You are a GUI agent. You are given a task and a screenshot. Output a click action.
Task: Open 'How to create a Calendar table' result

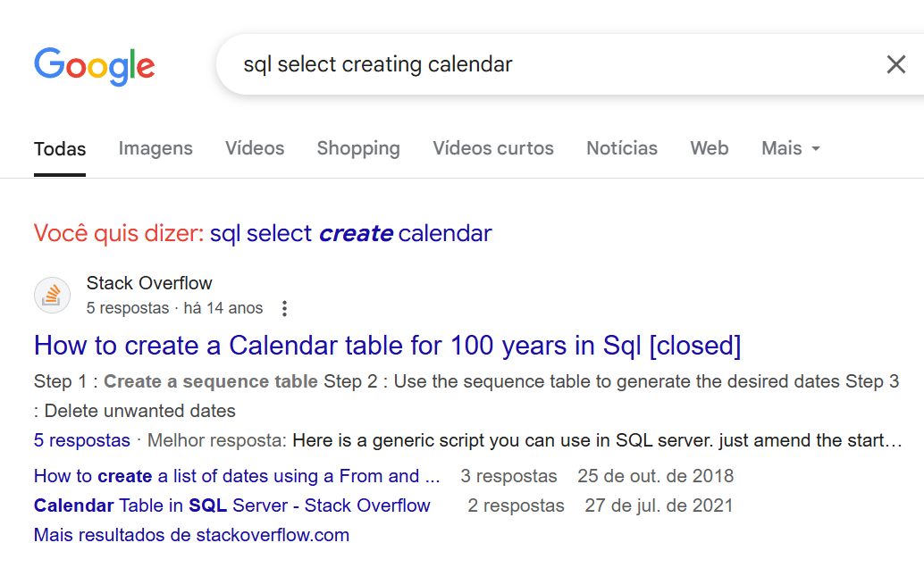pos(387,345)
